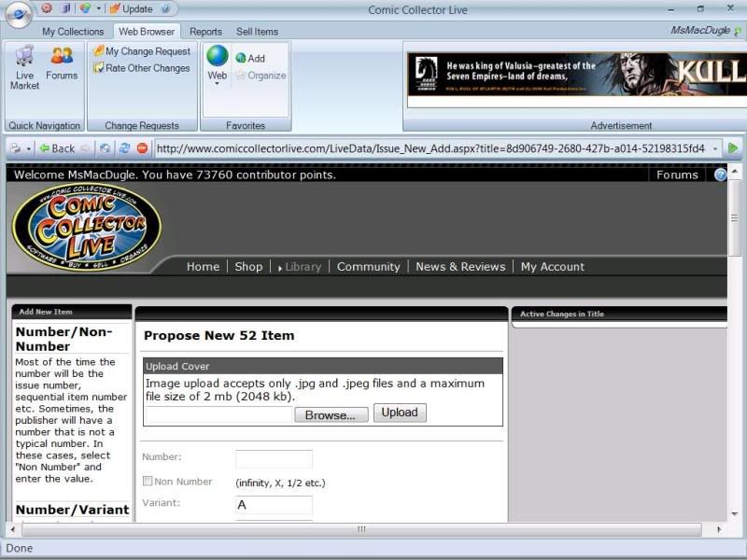Click the Upload button
The image size is (747, 560).
(400, 413)
